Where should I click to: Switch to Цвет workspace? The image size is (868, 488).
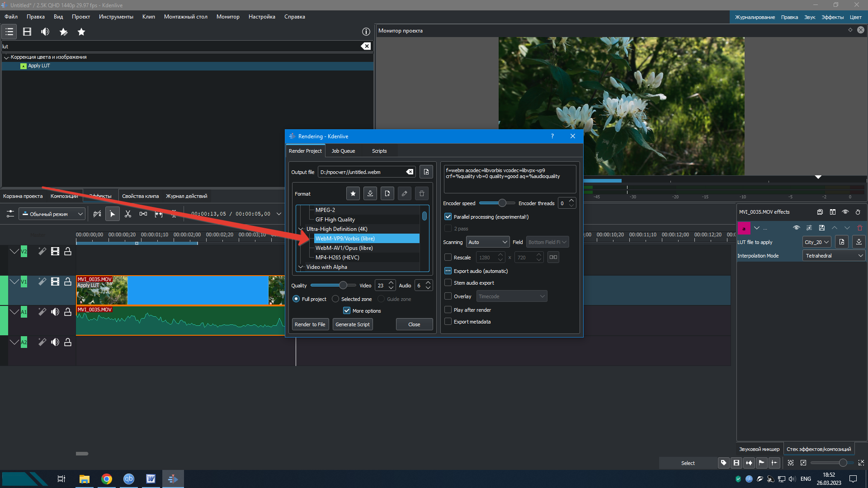[856, 17]
